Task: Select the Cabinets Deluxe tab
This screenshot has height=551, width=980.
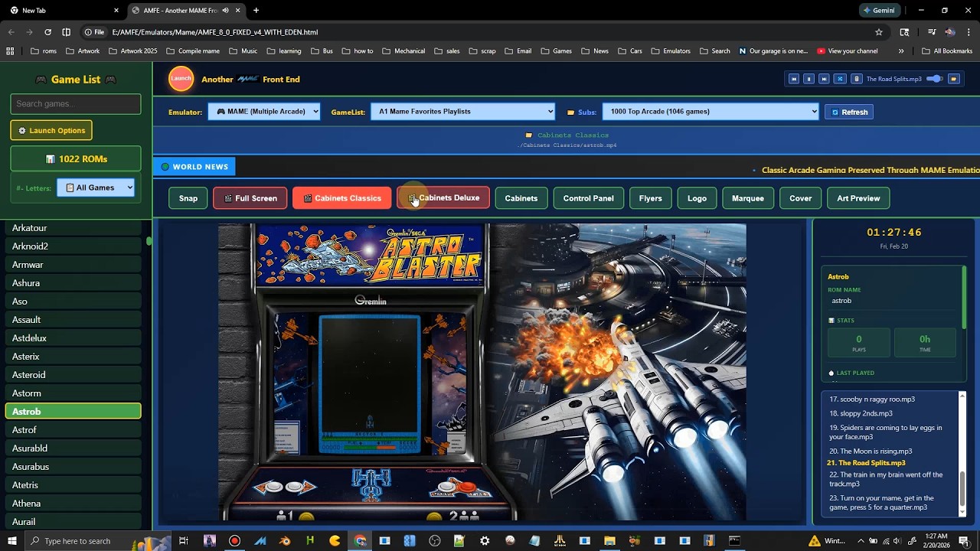Action: 443,198
